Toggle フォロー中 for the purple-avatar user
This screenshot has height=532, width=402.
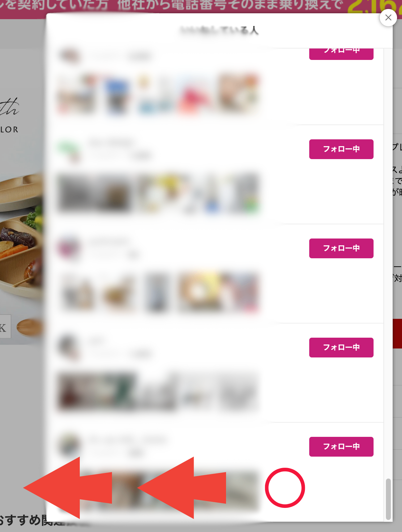click(x=341, y=248)
